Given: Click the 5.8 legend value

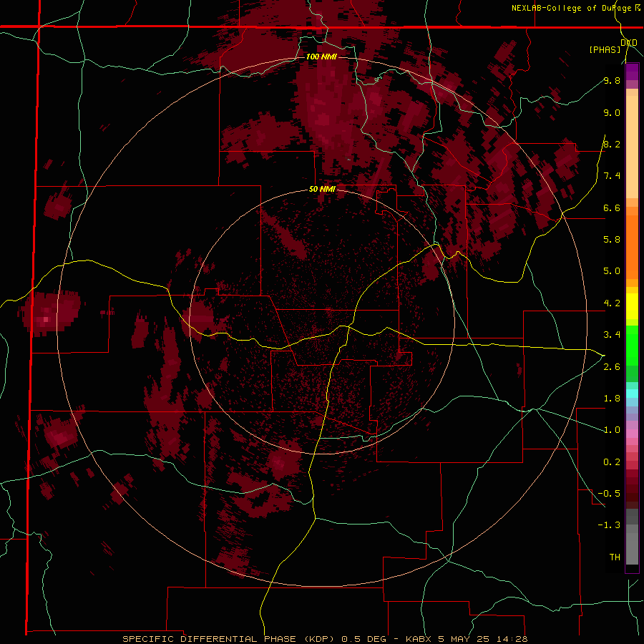Looking at the screenshot, I should [612, 240].
